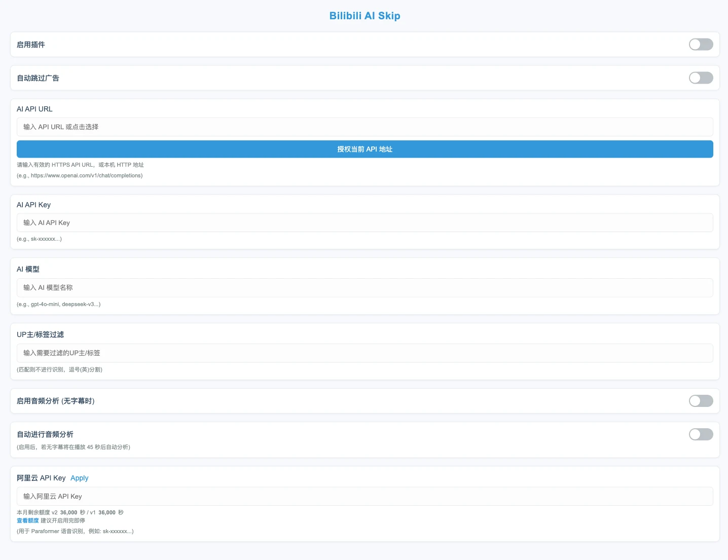This screenshot has width=728, height=560.
Task: Click the 自动进行音频分析 label
Action: 45,434
